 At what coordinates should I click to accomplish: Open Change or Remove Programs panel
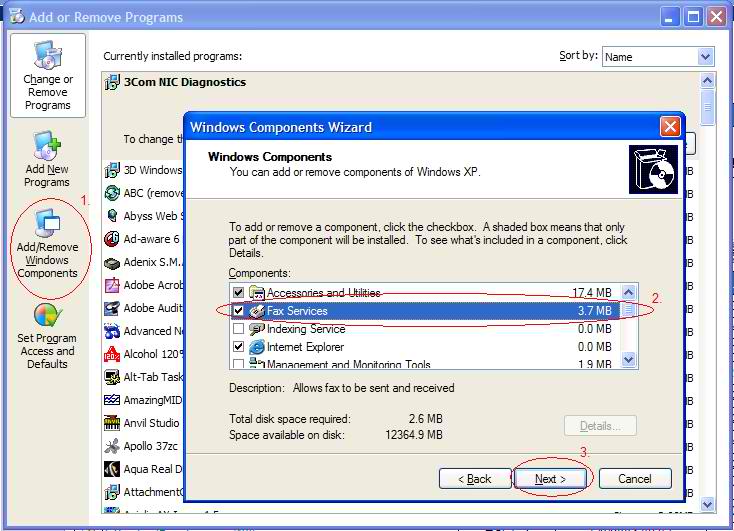pyautogui.click(x=48, y=75)
